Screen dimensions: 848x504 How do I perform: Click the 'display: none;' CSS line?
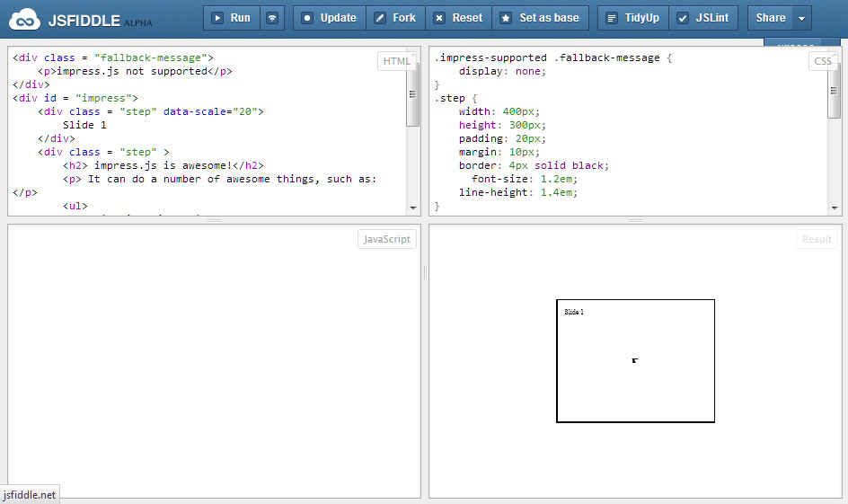[502, 71]
